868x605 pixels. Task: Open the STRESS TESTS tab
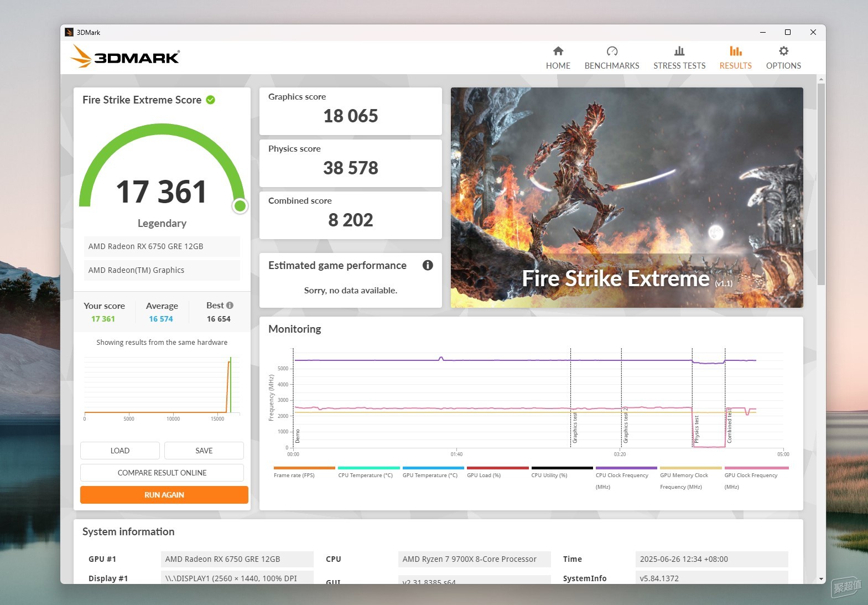pyautogui.click(x=679, y=58)
